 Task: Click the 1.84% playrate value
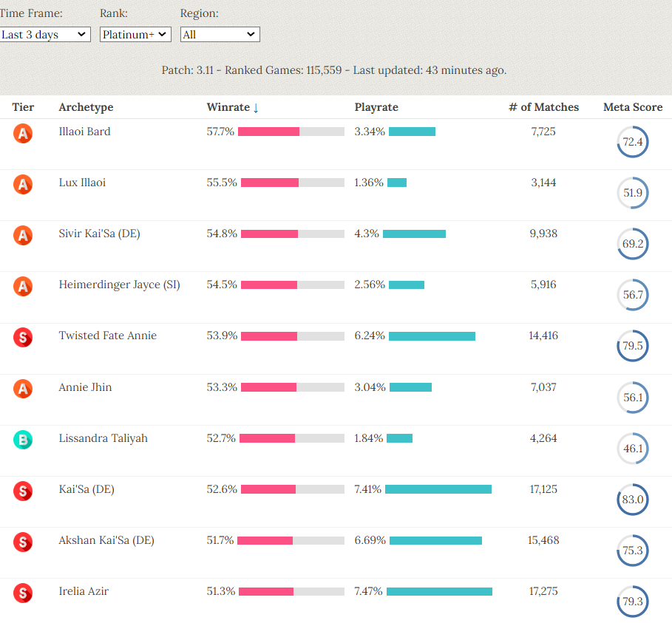[x=369, y=438]
